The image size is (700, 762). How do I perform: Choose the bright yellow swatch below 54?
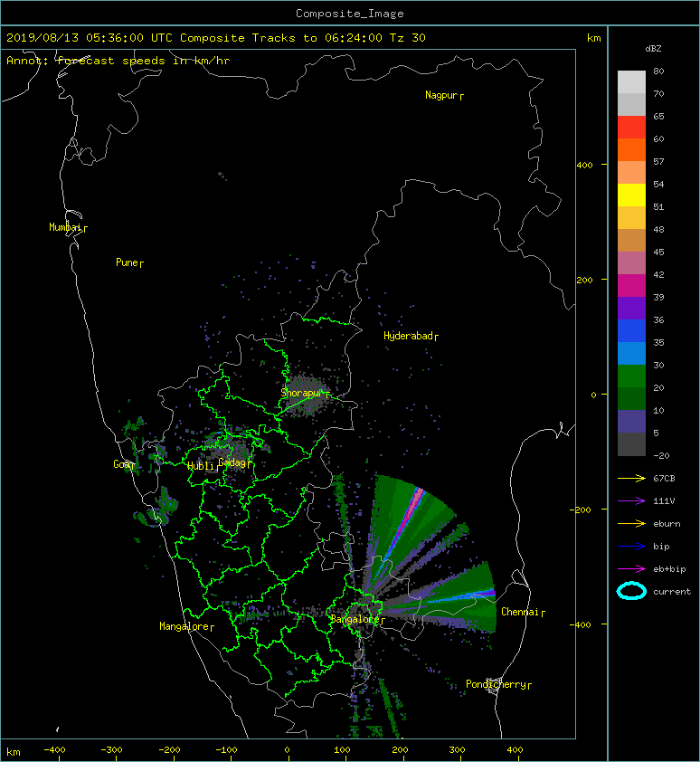point(631,195)
